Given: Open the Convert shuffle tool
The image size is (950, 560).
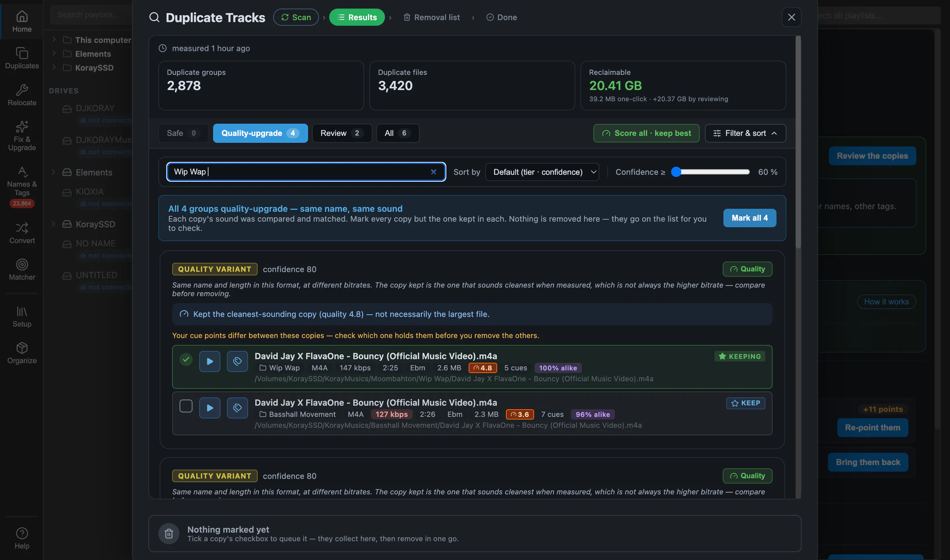Looking at the screenshot, I should (21, 233).
